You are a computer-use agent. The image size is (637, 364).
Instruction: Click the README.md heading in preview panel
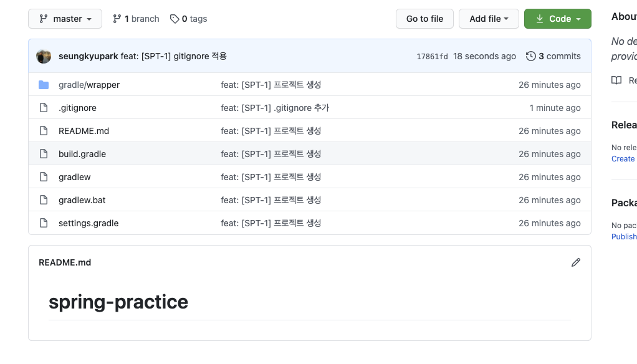tap(65, 262)
